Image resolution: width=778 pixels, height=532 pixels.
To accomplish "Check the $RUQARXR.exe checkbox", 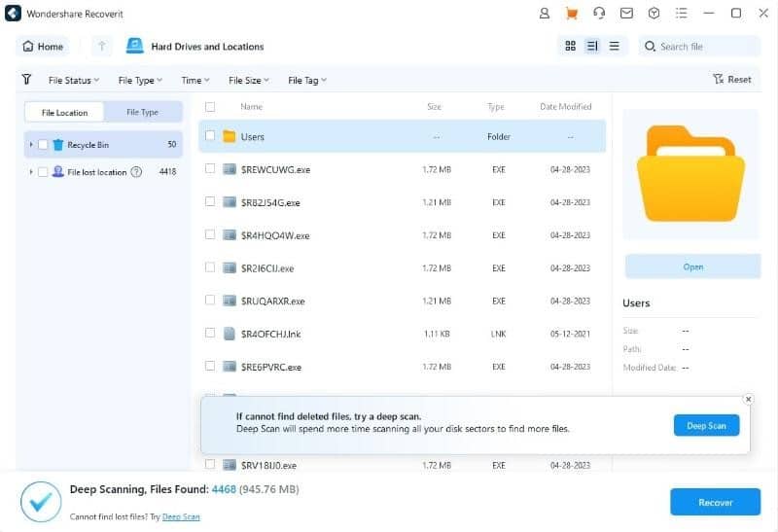I will point(210,300).
